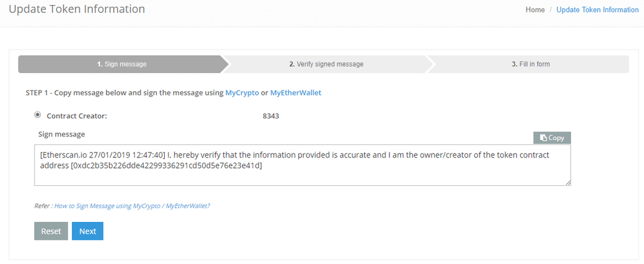The image size is (644, 264).
Task: Click the Refer label text
Action: click(43, 206)
